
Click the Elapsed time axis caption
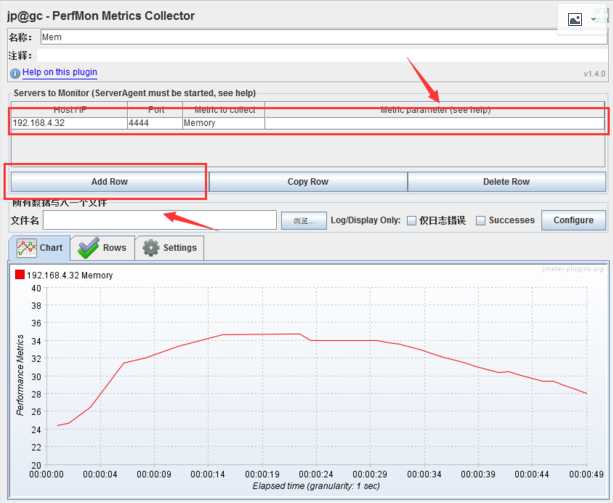[x=316, y=486]
